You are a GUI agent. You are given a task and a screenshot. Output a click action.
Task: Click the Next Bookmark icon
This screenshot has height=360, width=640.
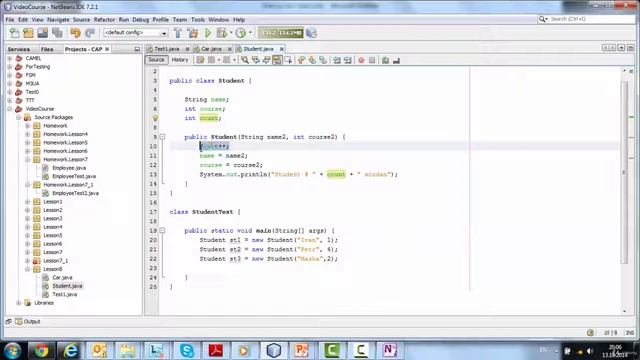point(312,60)
